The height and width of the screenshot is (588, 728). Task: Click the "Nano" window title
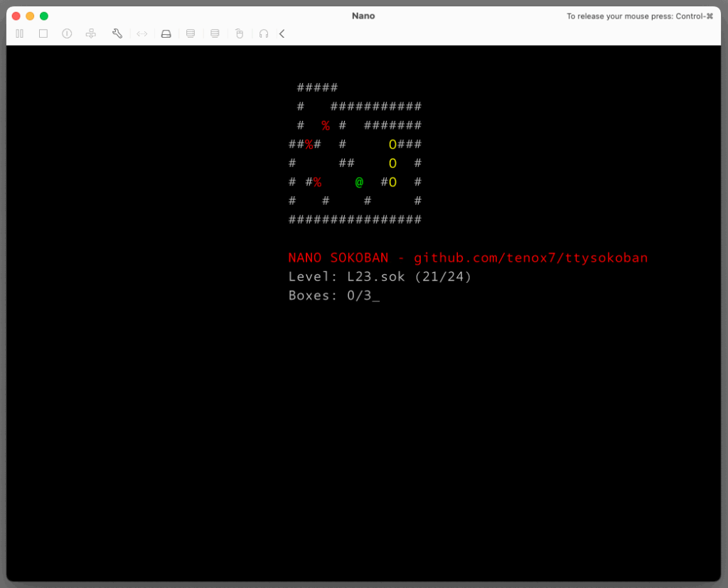pos(363,16)
